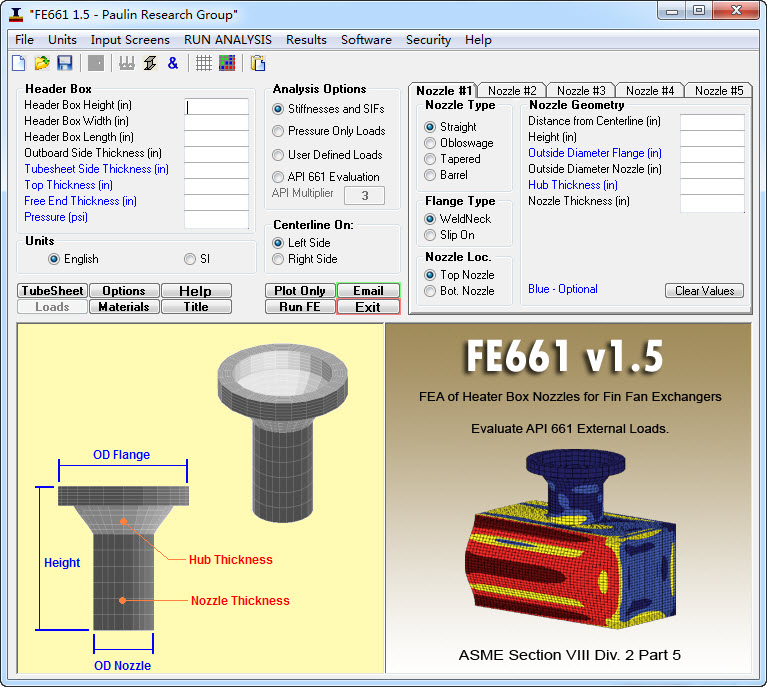Click the TubeSheet button

click(x=52, y=291)
